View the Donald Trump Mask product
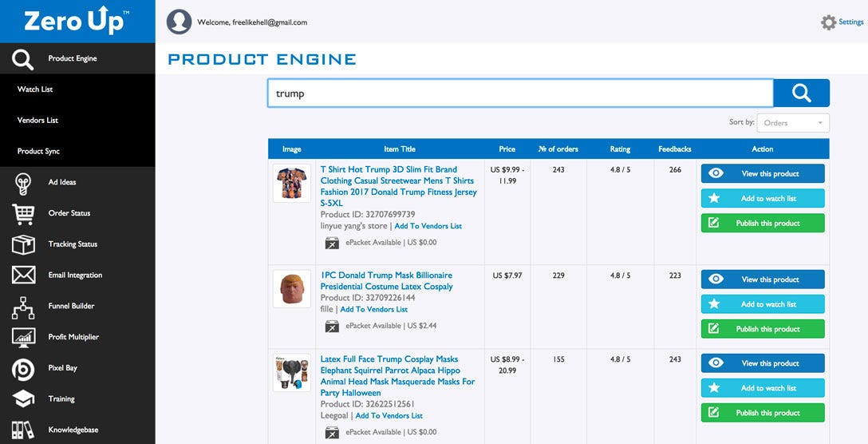Viewport: 868px width, 444px height. (763, 279)
